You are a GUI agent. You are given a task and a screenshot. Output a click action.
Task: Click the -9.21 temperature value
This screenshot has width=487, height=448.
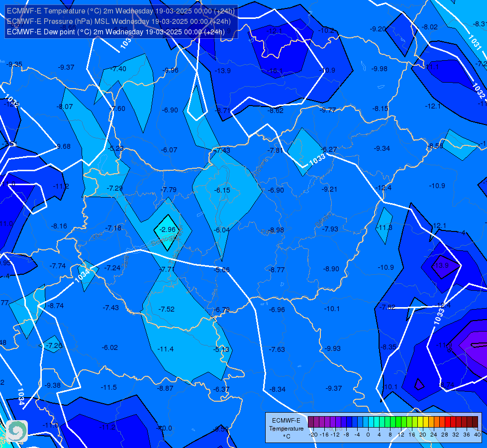(329, 189)
